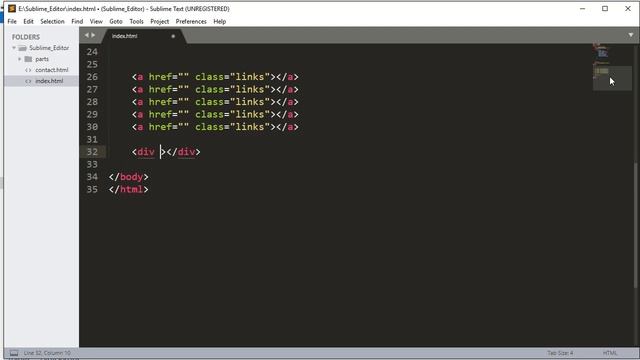Click line number 26 in gutter
Viewport: 640px width, 360px height.
pyautogui.click(x=92, y=77)
